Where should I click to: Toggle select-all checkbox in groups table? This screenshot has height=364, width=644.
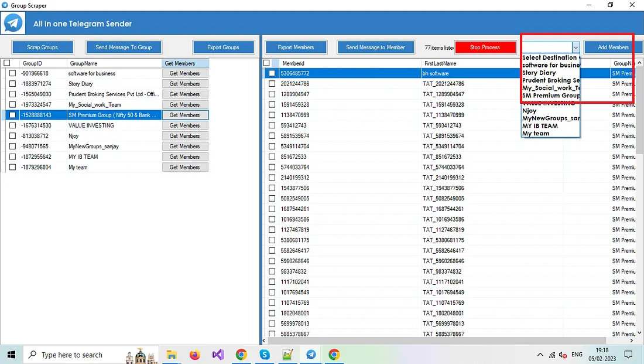pos(7,63)
